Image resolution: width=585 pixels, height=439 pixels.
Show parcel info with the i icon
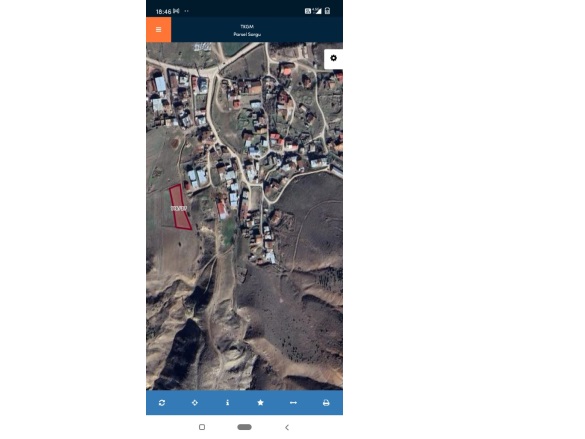coord(228,403)
